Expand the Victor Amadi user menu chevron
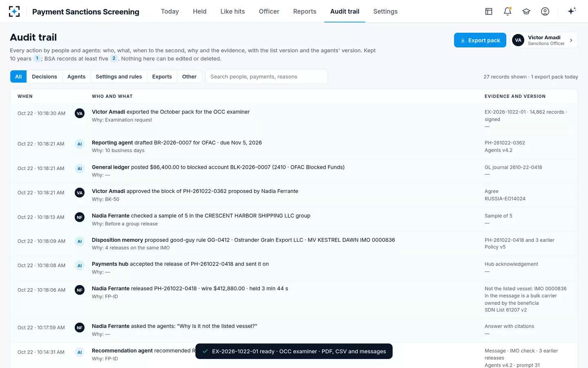 tap(571, 40)
